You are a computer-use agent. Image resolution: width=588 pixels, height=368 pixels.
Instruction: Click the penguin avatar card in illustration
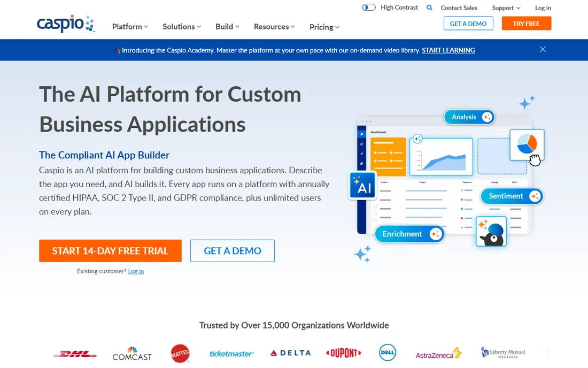coord(491,232)
